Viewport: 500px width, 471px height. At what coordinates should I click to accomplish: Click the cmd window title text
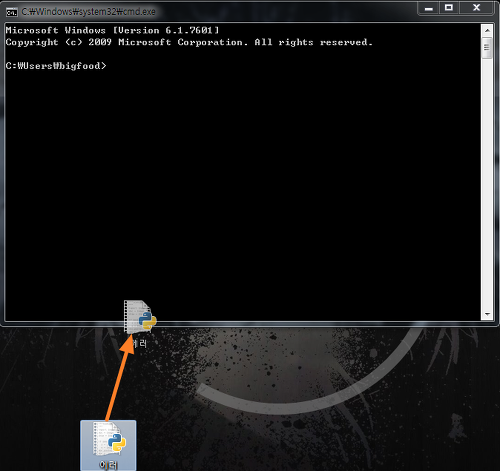[88, 12]
